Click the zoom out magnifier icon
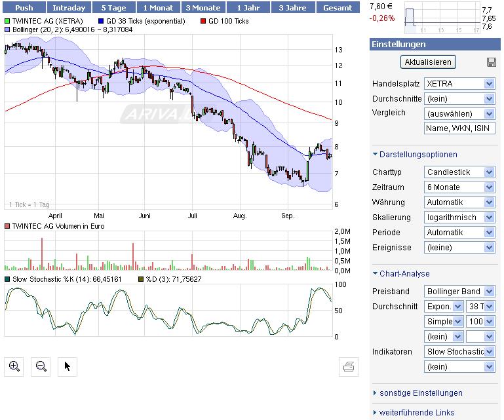Screen dimensions: 504x420 click(x=41, y=366)
